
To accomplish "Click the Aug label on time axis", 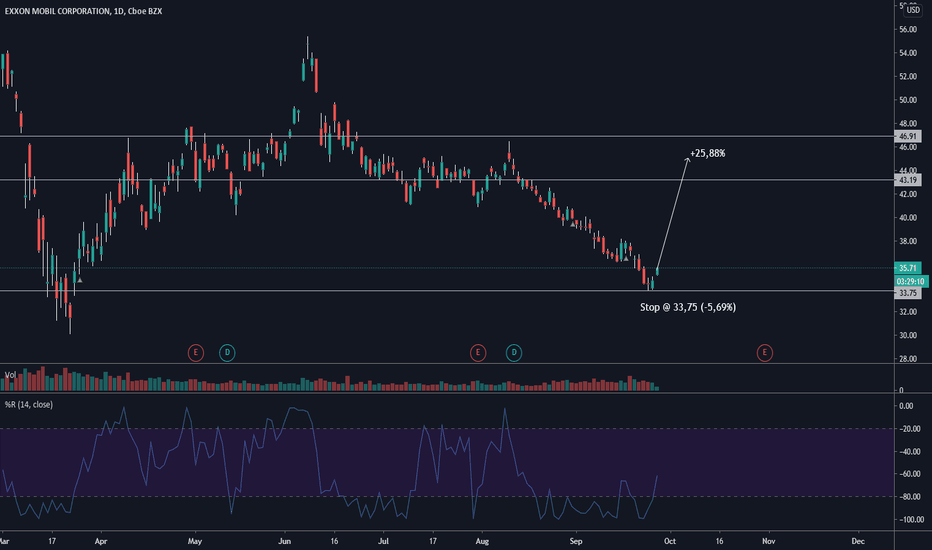I will [482, 541].
